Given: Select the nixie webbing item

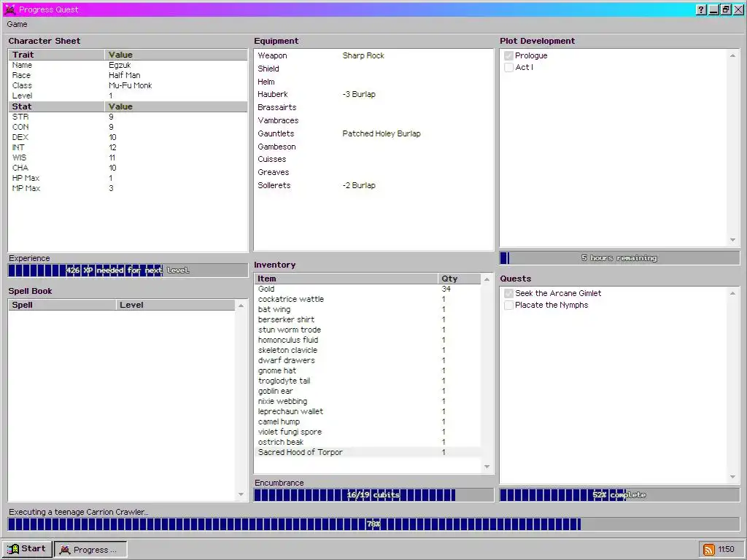Looking at the screenshot, I should pyautogui.click(x=368, y=402).
